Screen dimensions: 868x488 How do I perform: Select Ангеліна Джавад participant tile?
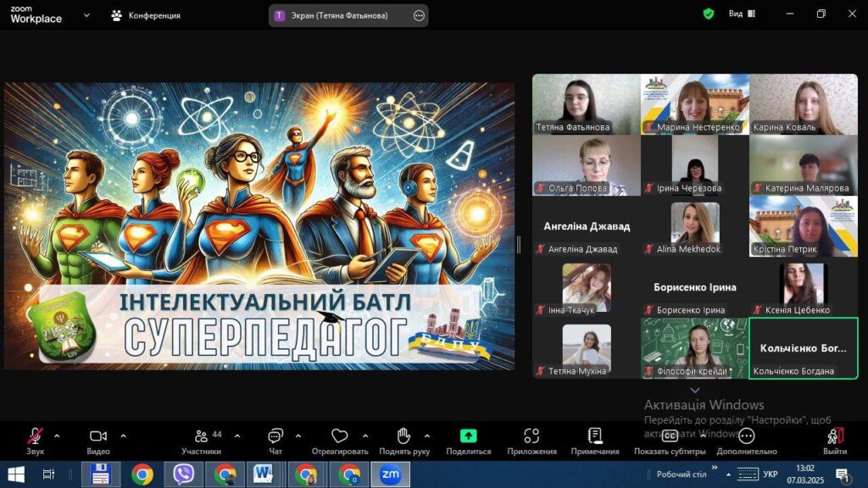587,225
